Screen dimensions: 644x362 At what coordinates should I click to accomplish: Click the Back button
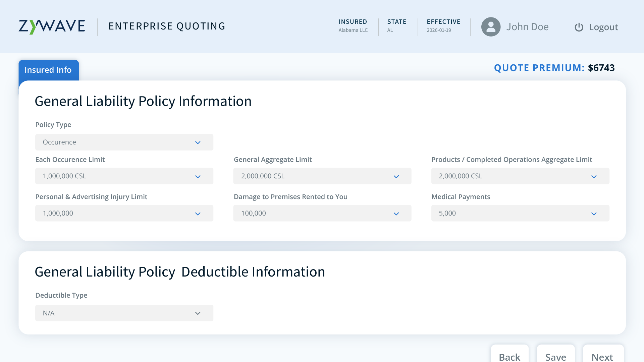509,357
